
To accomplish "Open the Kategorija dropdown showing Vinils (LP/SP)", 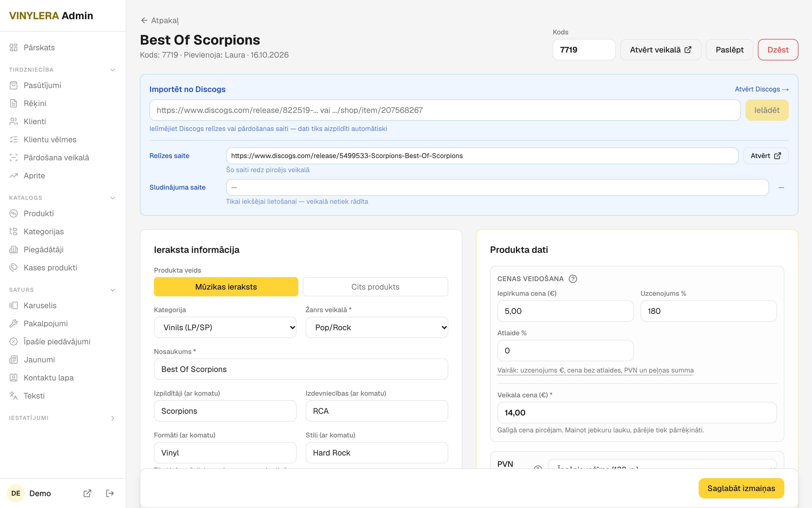I will [225, 327].
